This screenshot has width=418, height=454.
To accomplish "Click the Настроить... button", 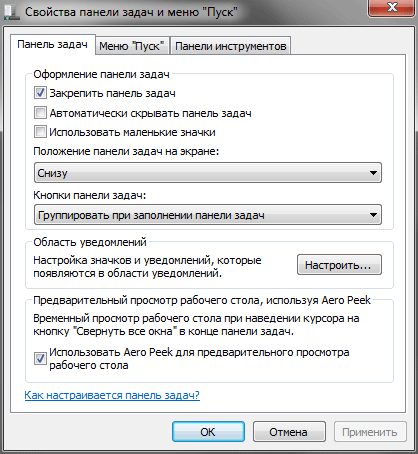I will (339, 265).
